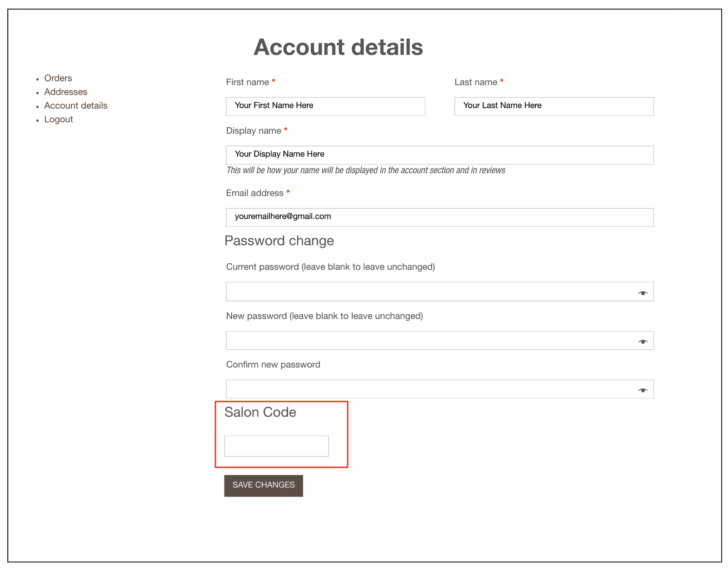This screenshot has height=572, width=728.
Task: Toggle visibility of the new password field
Action: (643, 341)
